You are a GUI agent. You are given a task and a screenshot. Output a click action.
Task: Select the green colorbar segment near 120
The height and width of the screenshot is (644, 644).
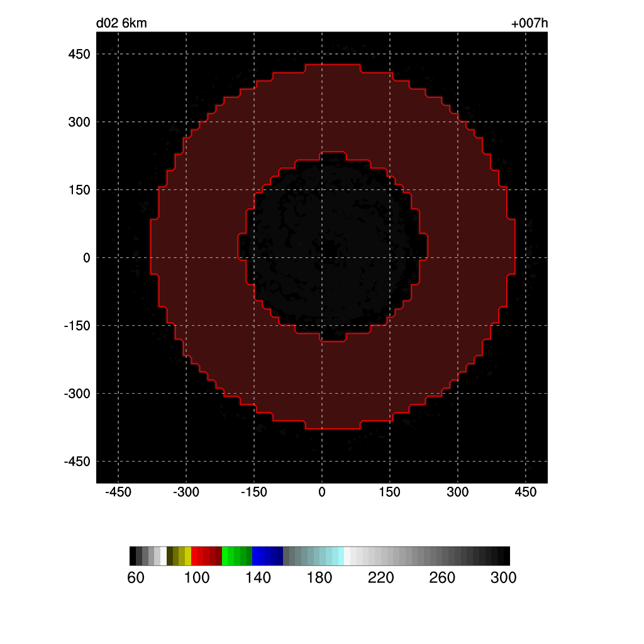[225, 556]
